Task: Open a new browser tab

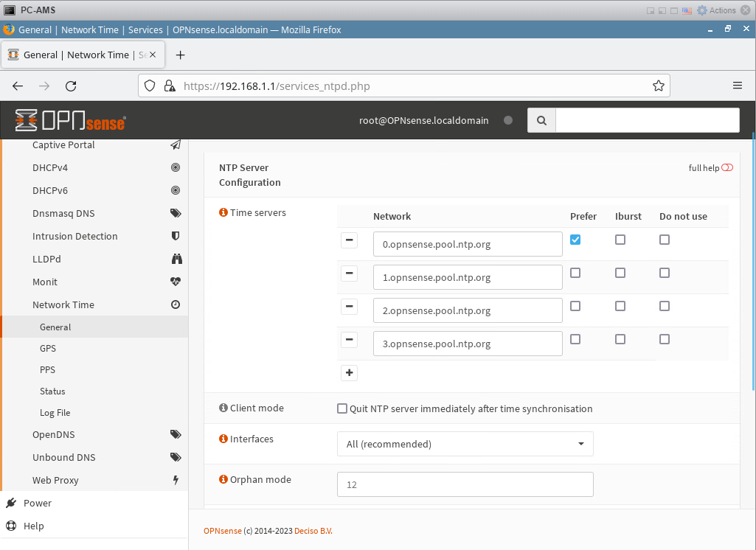Action: click(x=180, y=55)
